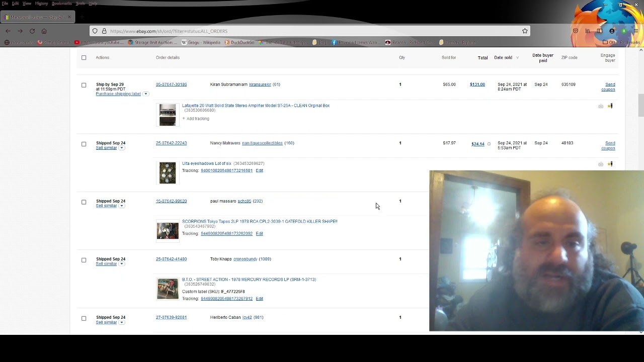This screenshot has width=644, height=362.
Task: Open the shield tracking protection icon
Action: [x=95, y=31]
